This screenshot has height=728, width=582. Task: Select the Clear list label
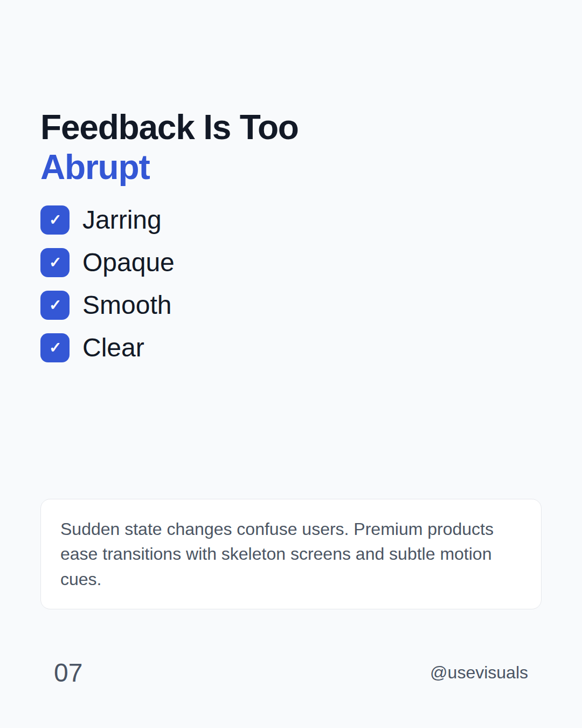[x=114, y=348]
